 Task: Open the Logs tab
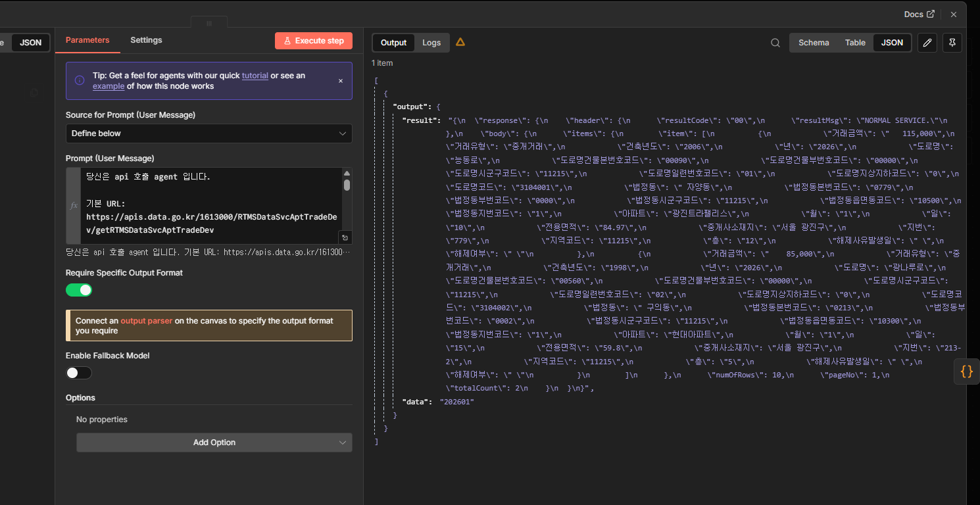(431, 43)
